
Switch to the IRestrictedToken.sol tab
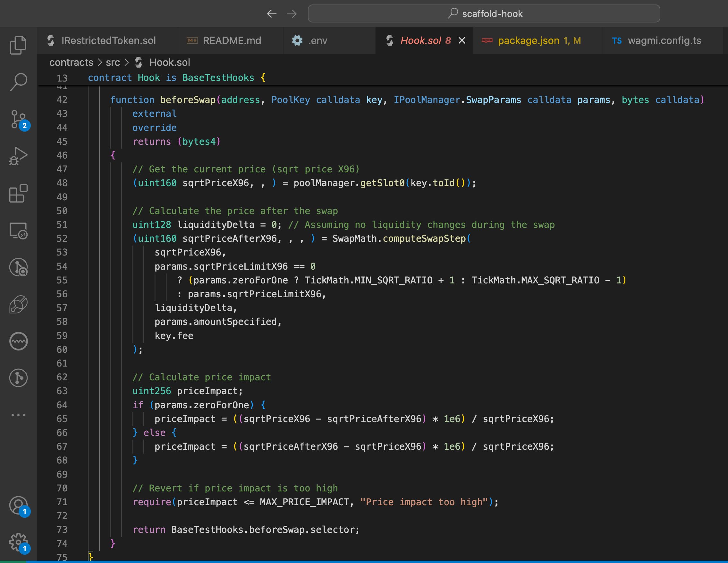point(108,40)
